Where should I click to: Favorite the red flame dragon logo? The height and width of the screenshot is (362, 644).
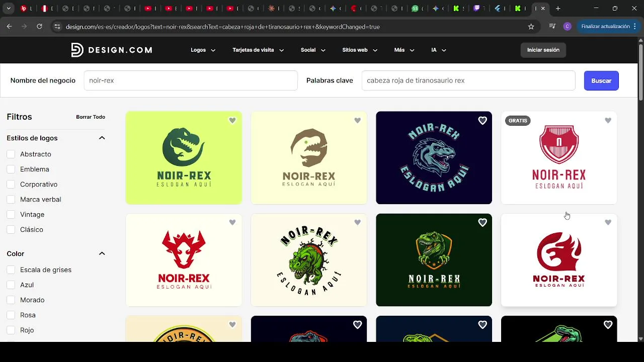point(608,222)
